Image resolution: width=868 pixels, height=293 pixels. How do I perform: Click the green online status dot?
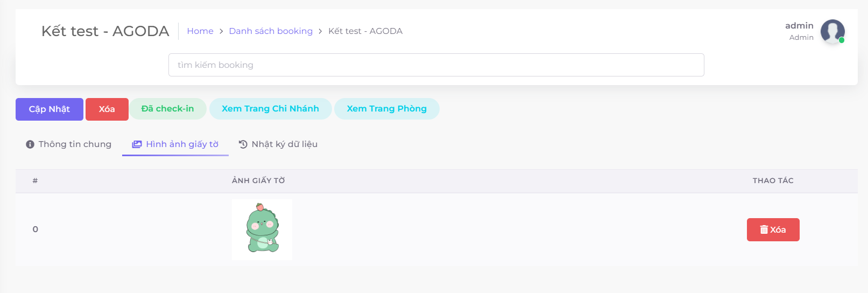point(842,40)
